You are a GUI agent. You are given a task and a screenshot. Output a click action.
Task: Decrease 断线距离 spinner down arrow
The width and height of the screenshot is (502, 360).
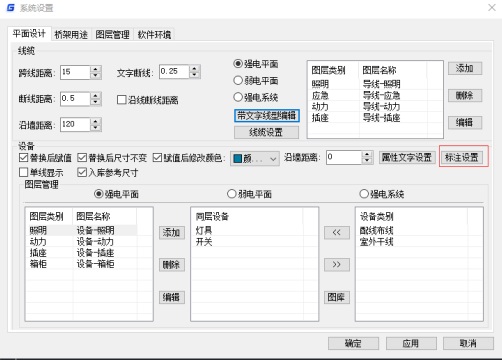tap(95, 102)
